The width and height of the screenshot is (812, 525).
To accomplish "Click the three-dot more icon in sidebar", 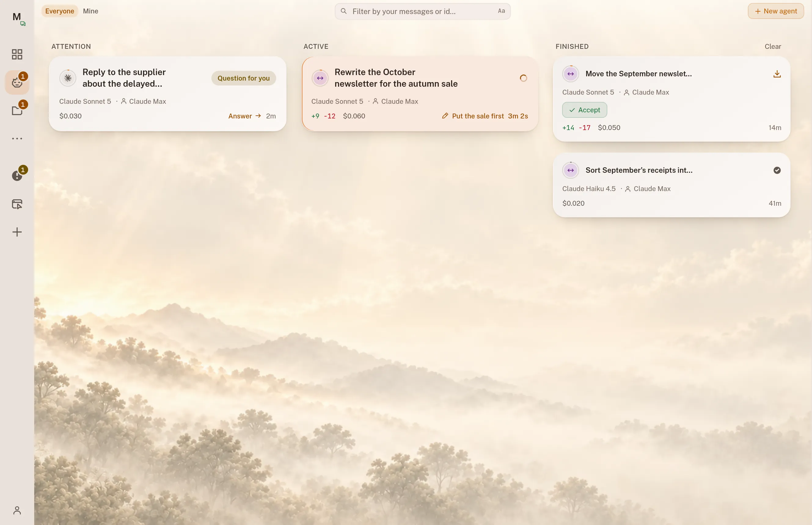I will 17,138.
